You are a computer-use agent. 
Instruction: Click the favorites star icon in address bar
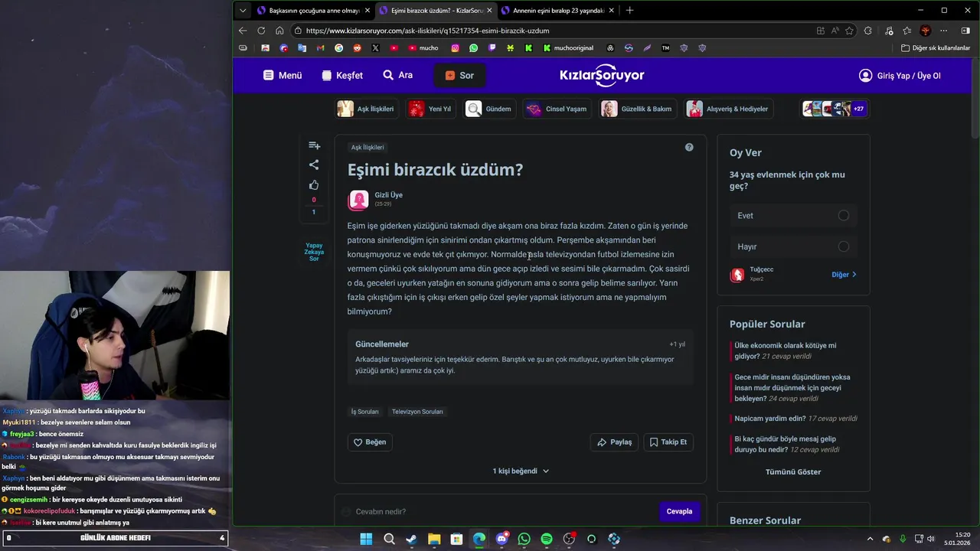coord(849,31)
